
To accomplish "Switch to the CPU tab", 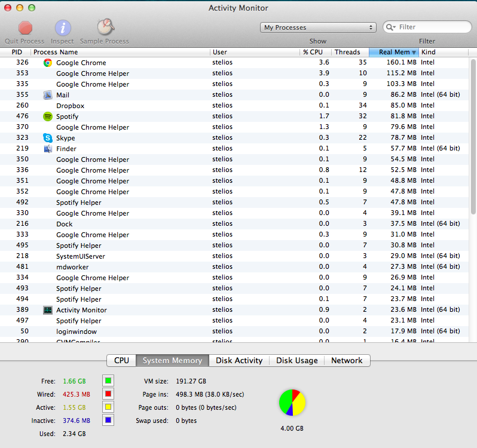I will coord(121,360).
